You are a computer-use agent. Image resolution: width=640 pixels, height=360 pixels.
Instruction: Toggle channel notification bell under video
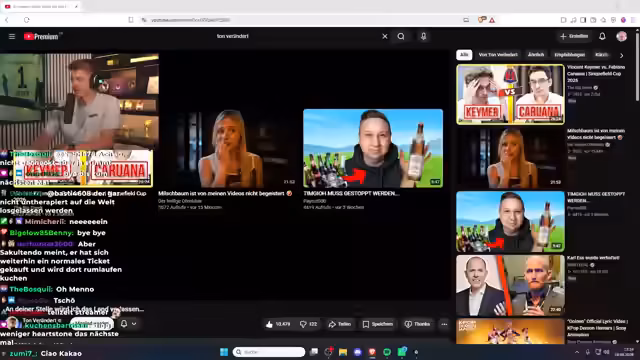(124, 324)
